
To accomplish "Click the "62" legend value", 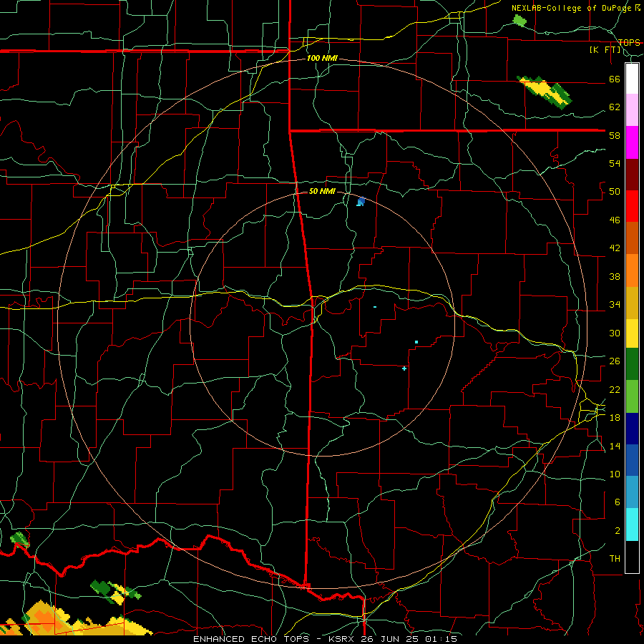I will (615, 107).
